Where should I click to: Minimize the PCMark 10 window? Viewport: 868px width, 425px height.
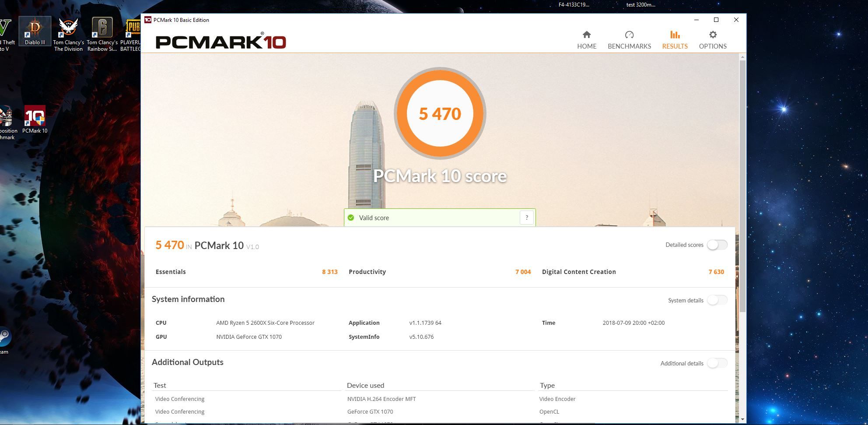click(696, 20)
